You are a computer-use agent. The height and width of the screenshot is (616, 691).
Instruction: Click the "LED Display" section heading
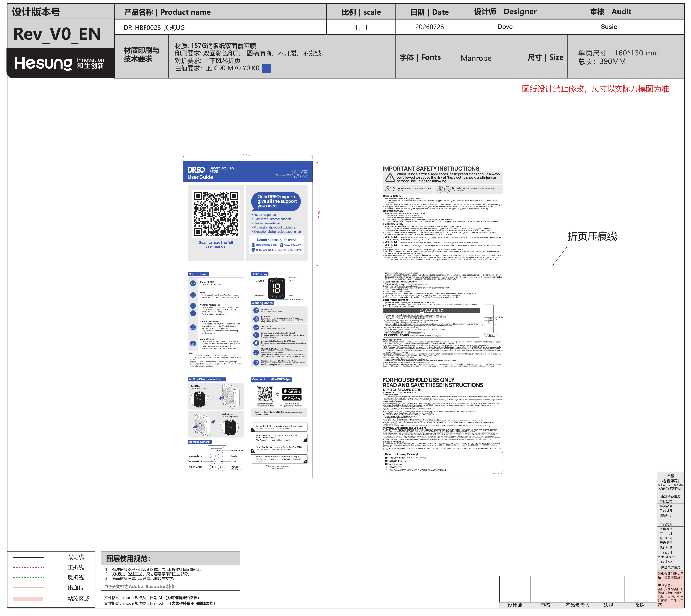260,274
